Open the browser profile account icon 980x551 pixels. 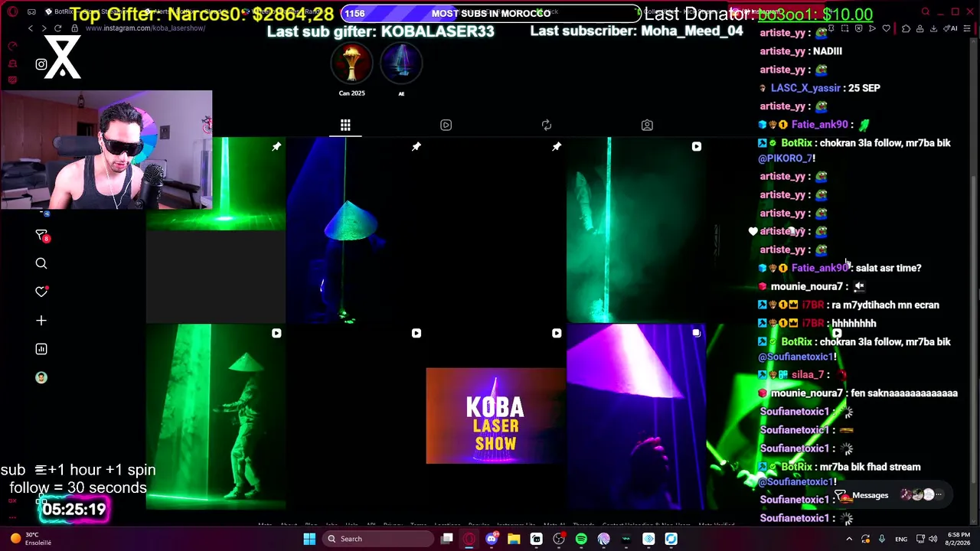point(920,28)
